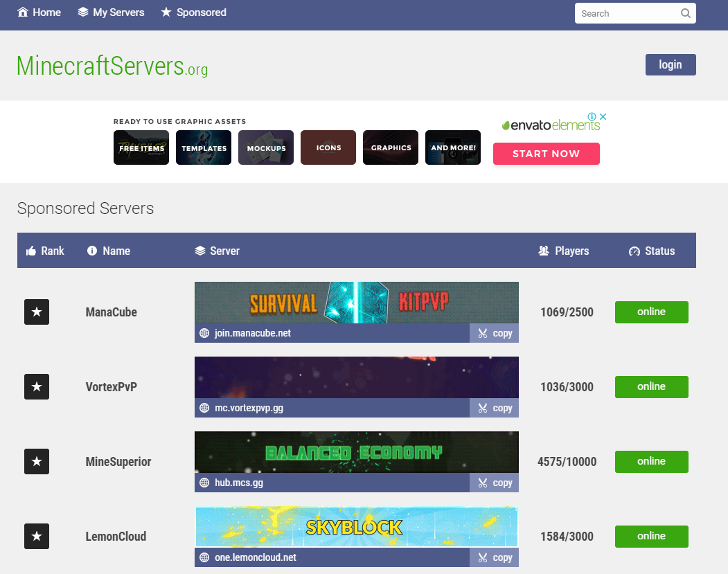Click the Sponsored Servers heading

85,208
